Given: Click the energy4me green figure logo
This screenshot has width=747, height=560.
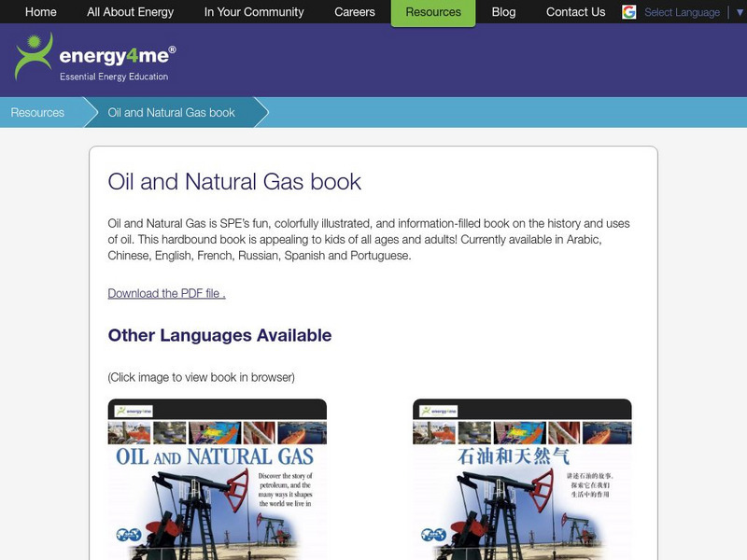Looking at the screenshot, I should coord(34,56).
